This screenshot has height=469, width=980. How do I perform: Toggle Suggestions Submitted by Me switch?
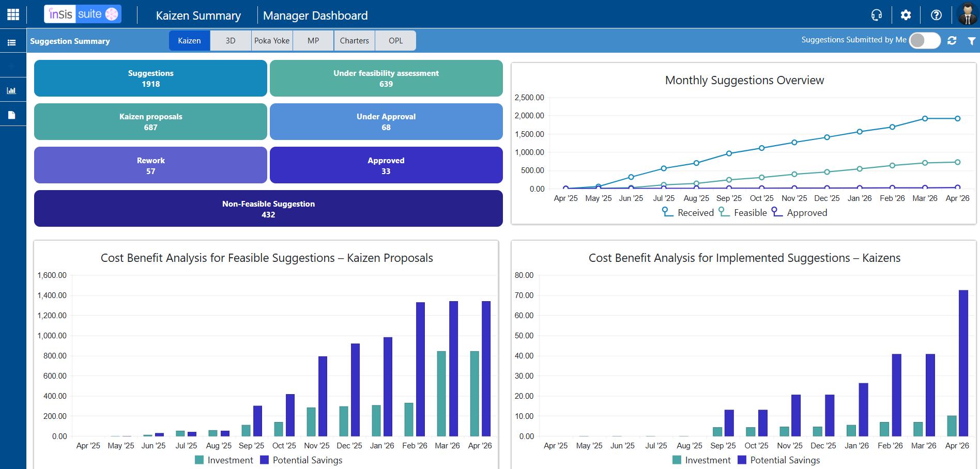pyautogui.click(x=925, y=40)
